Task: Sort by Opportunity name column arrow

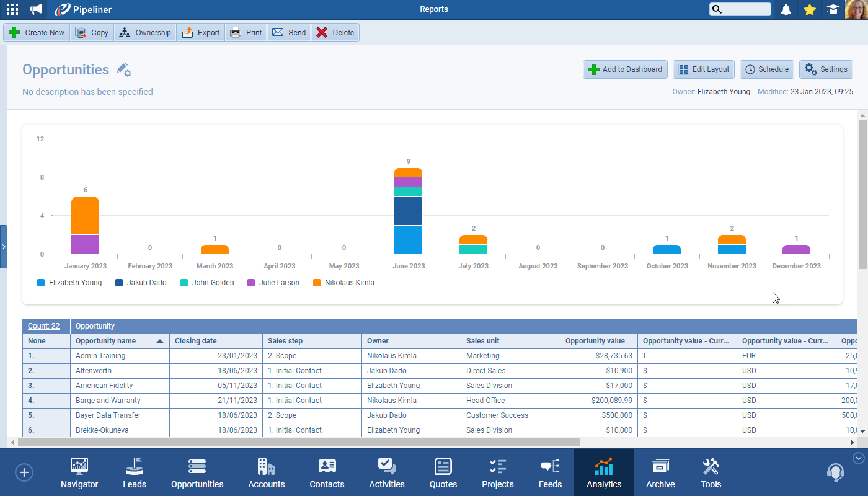Action: coord(160,341)
